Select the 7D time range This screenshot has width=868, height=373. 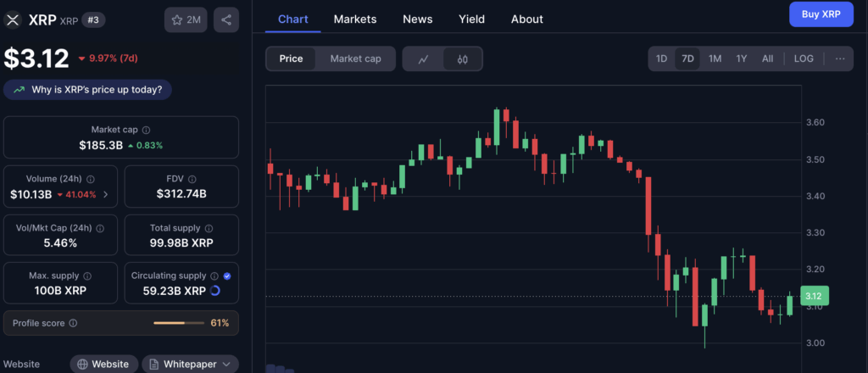687,58
